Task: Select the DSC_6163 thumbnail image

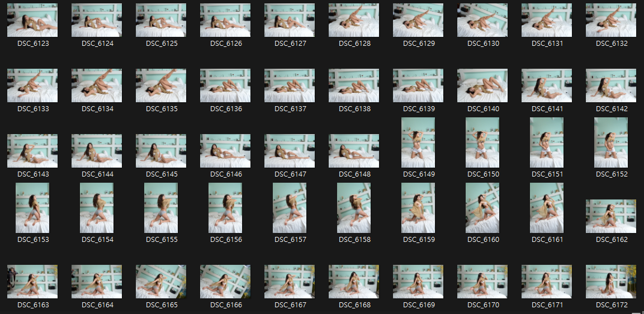Action: coord(32,282)
